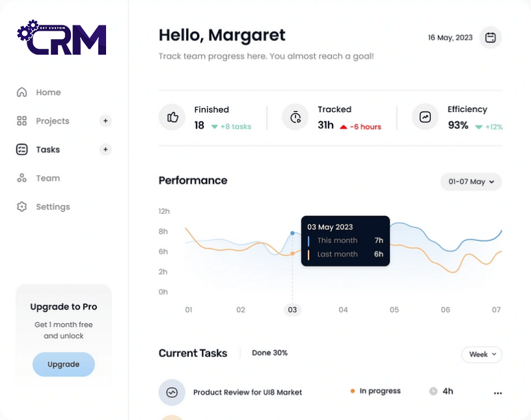Click the calendar icon beside the date

pos(491,38)
